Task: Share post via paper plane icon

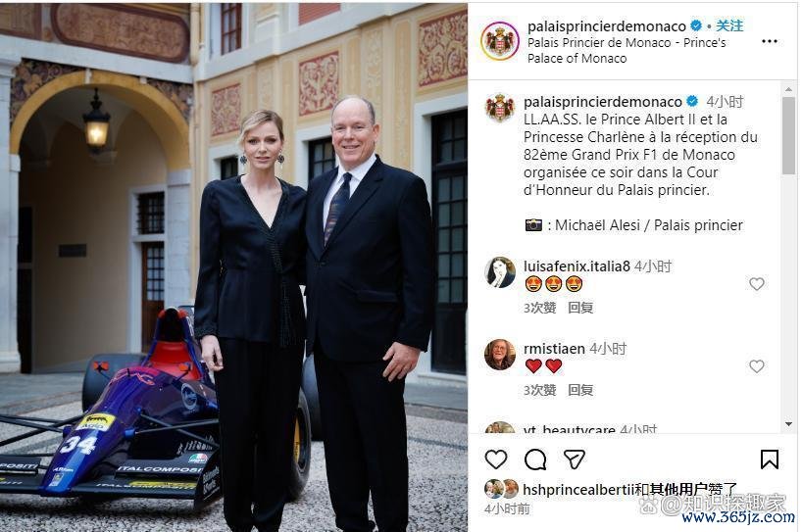Action: [574, 459]
